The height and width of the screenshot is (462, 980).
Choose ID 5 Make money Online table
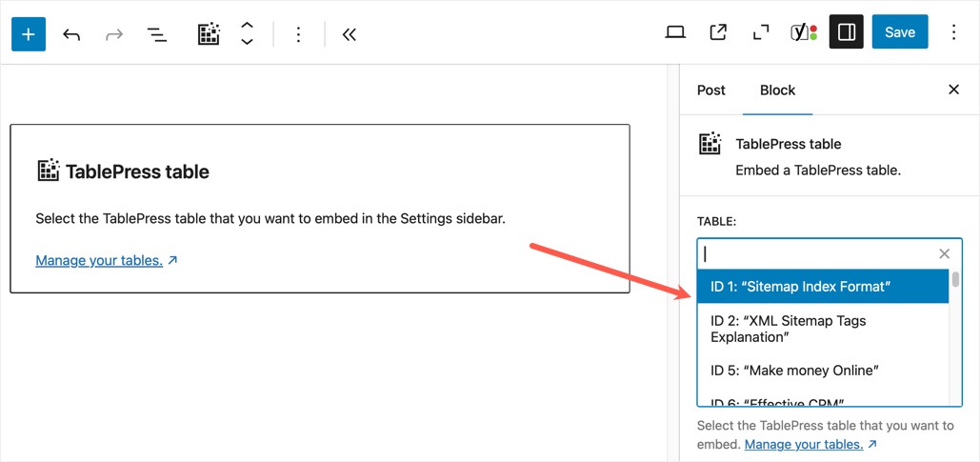coord(823,371)
